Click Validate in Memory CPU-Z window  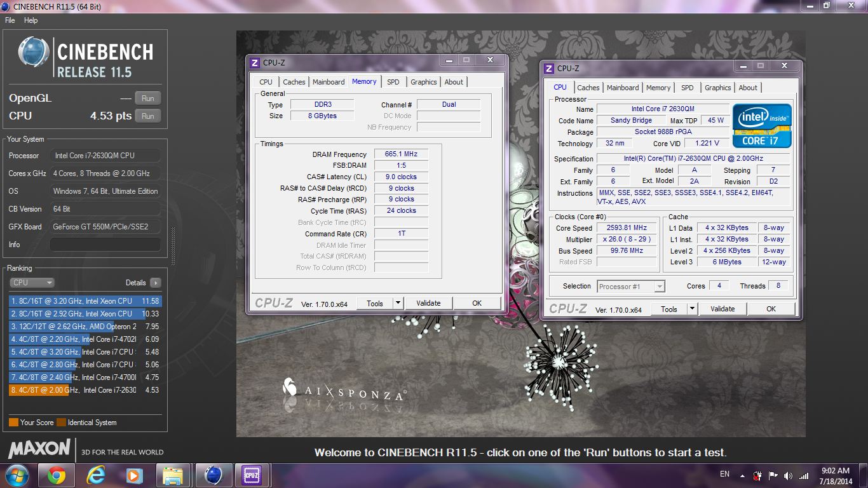point(428,303)
